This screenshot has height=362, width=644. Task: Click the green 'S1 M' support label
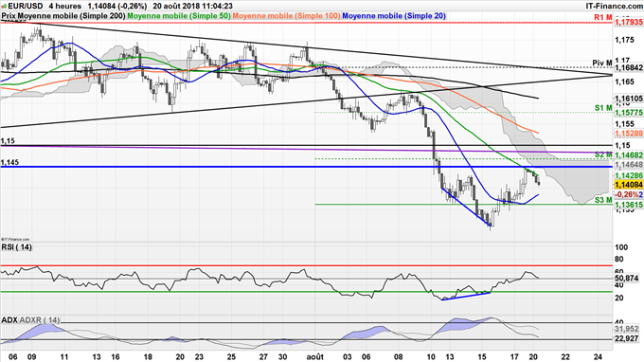pyautogui.click(x=603, y=108)
